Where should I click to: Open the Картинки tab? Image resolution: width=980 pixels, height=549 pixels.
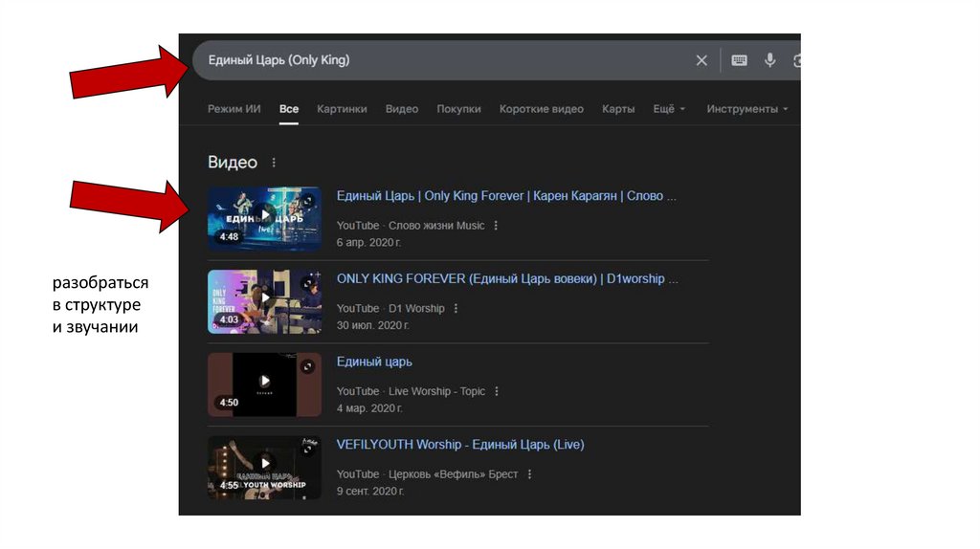click(x=342, y=109)
